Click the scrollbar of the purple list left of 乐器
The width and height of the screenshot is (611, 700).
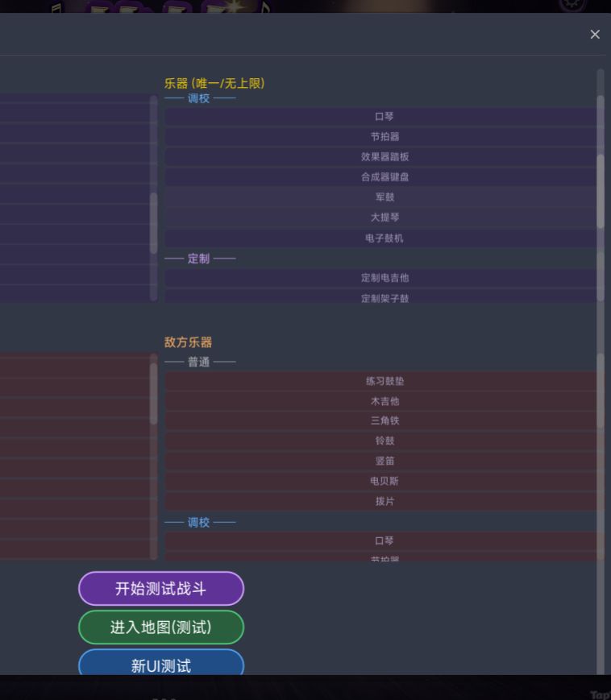point(154,223)
